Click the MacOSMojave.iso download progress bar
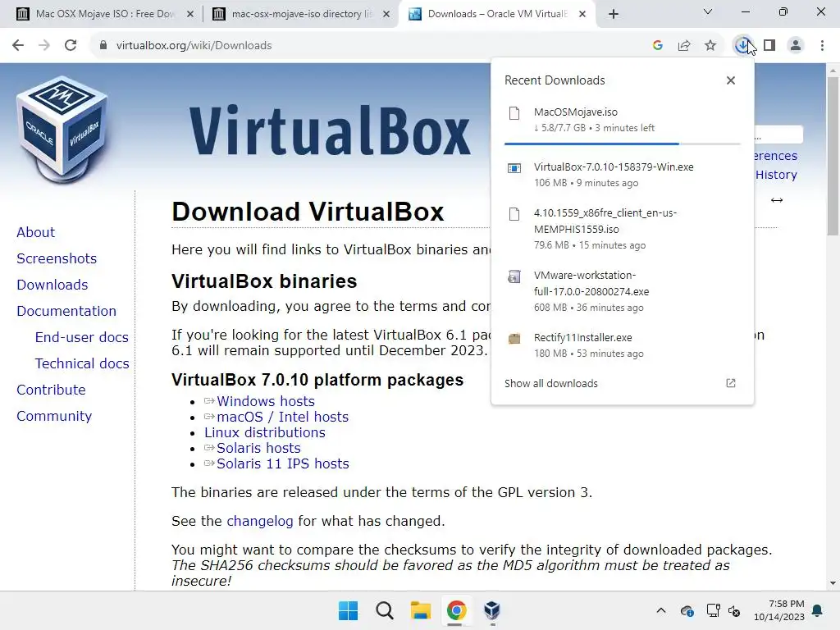 tap(622, 144)
